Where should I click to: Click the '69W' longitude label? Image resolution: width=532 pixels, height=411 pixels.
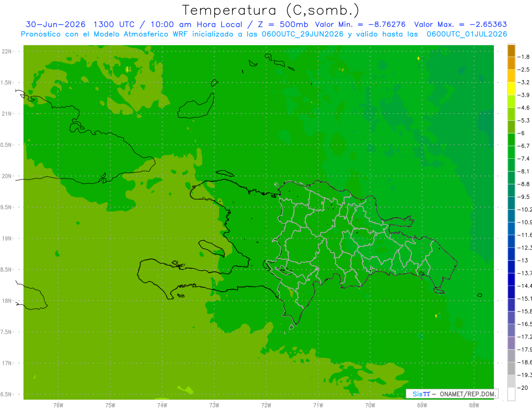coord(422,405)
